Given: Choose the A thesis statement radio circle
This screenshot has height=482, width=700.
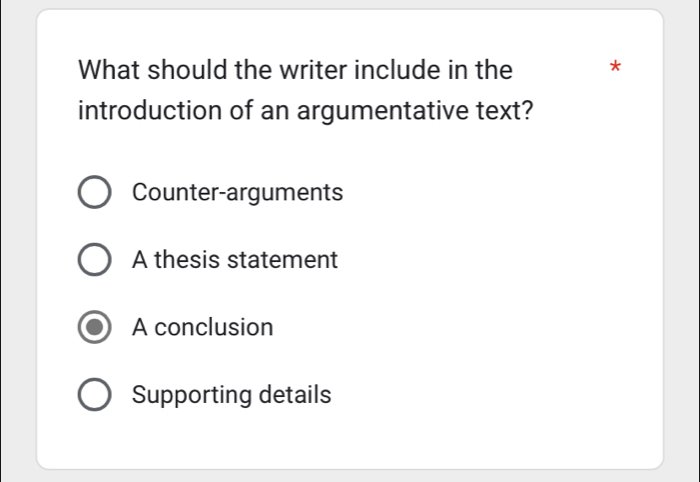Looking at the screenshot, I should pos(95,261).
